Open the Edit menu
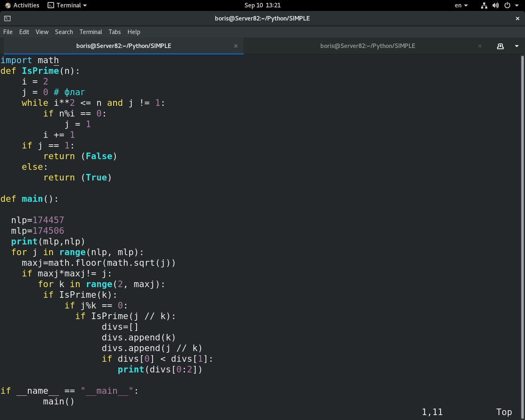525x420 pixels. (x=24, y=32)
